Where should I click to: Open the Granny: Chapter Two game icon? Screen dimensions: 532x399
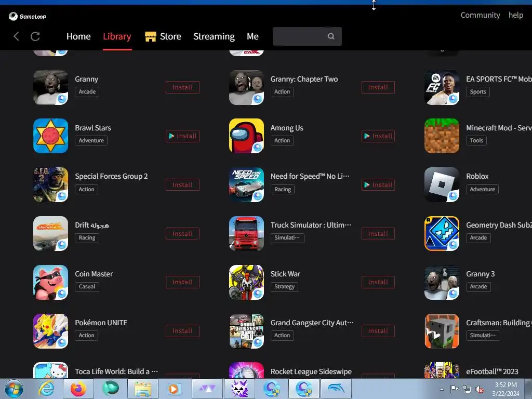coord(246,87)
